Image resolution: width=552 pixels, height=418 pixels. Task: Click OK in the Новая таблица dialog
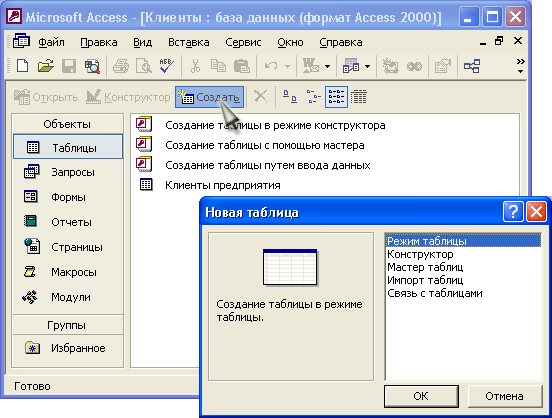(x=421, y=396)
